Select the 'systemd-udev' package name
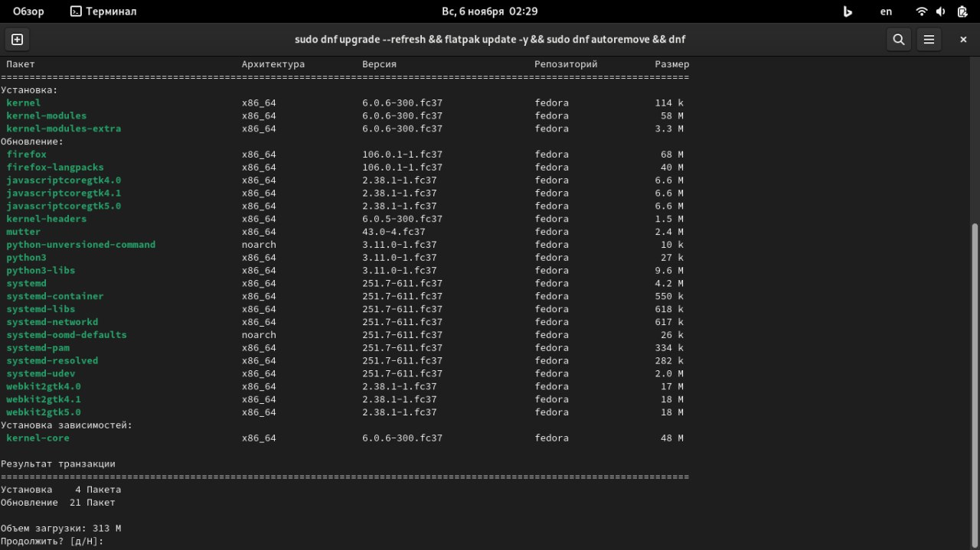 (41, 374)
